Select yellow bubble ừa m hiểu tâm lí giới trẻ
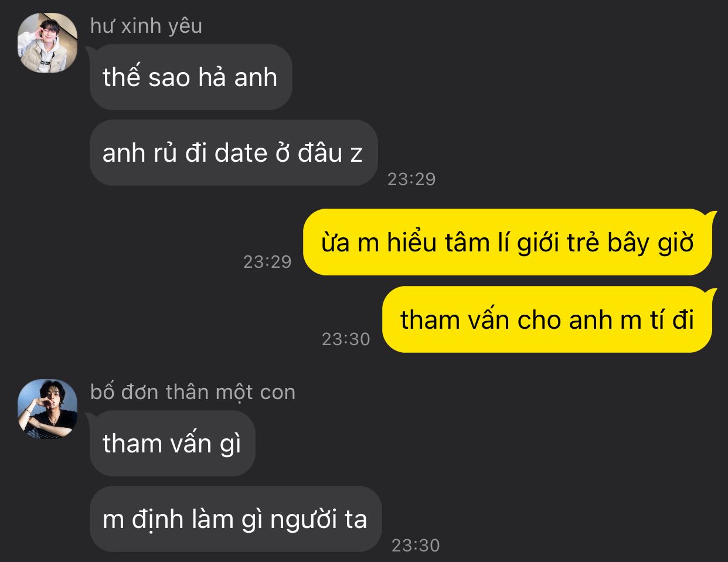Screen dimensions: 728x562 (x=508, y=242)
